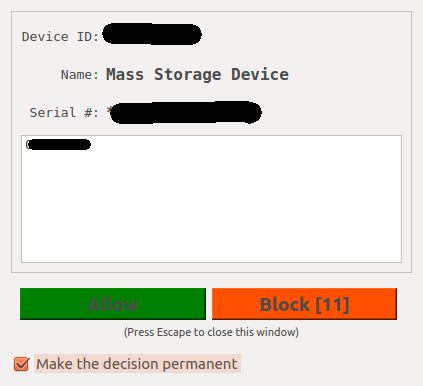Click the Device ID label
The width and height of the screenshot is (423, 386).
click(60, 37)
